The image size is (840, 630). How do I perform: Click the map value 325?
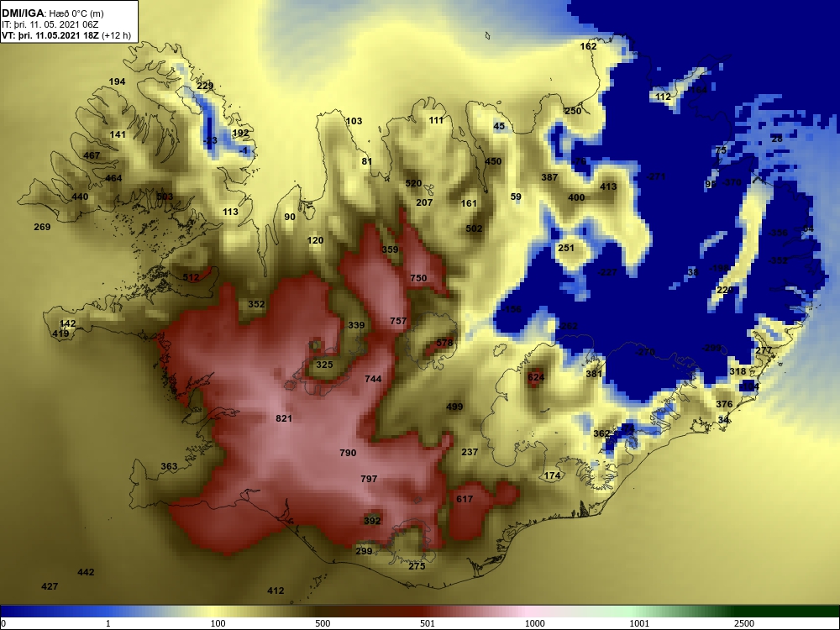(x=324, y=365)
